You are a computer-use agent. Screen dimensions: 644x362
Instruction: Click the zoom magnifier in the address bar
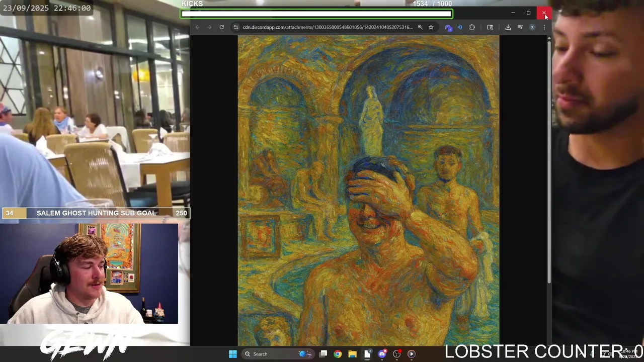pyautogui.click(x=420, y=27)
